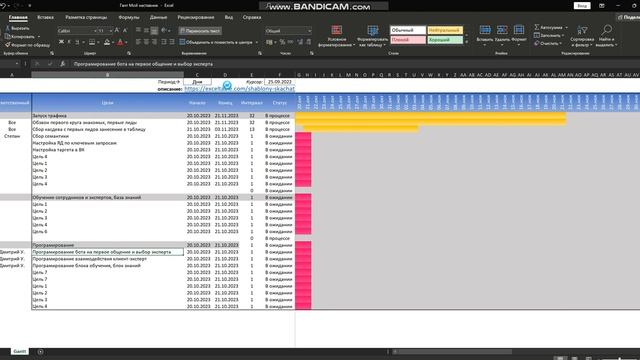Open Clear (Очистить) dropdown

548,43
